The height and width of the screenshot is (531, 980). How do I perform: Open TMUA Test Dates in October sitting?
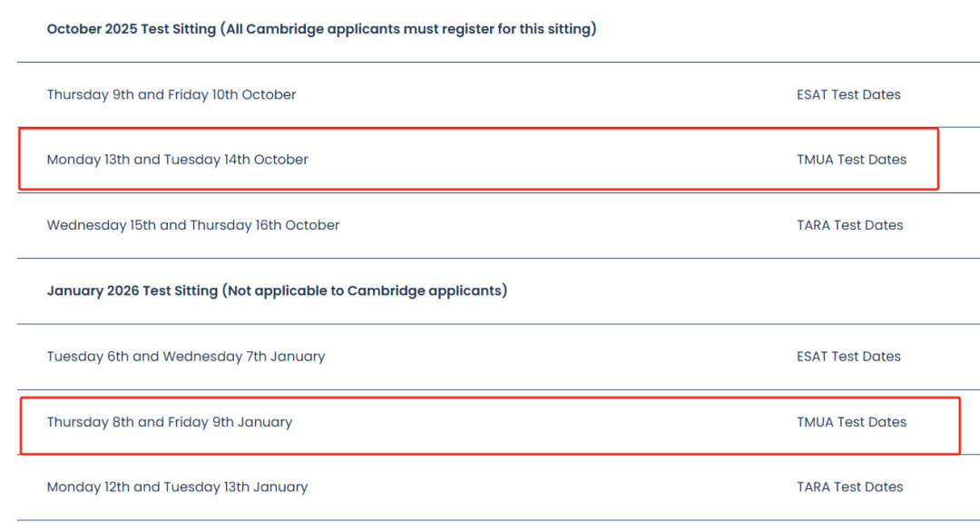pyautogui.click(x=851, y=160)
